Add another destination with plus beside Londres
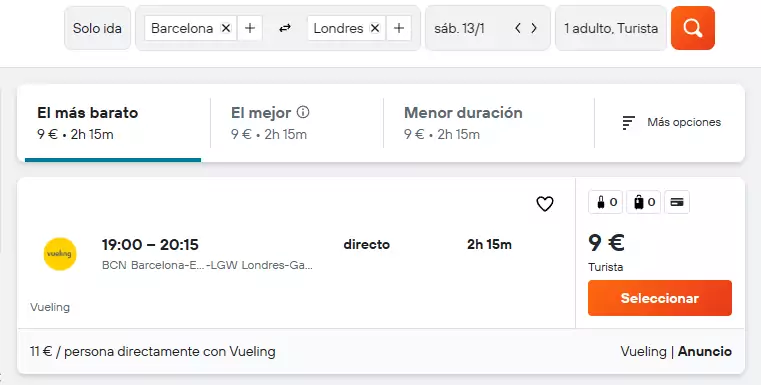The width and height of the screenshot is (761, 385). click(399, 28)
